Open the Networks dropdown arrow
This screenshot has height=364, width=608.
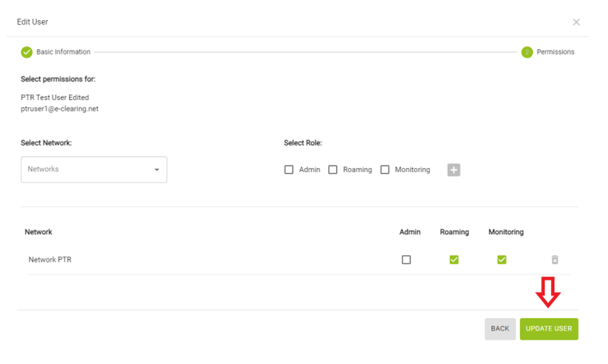[x=157, y=170]
